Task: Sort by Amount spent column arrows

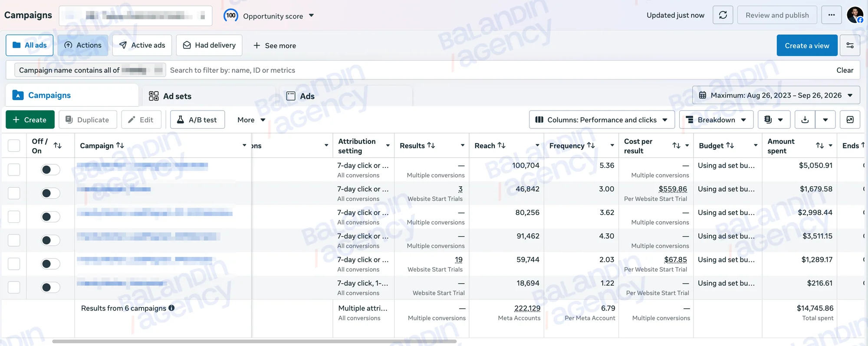Action: tap(820, 146)
